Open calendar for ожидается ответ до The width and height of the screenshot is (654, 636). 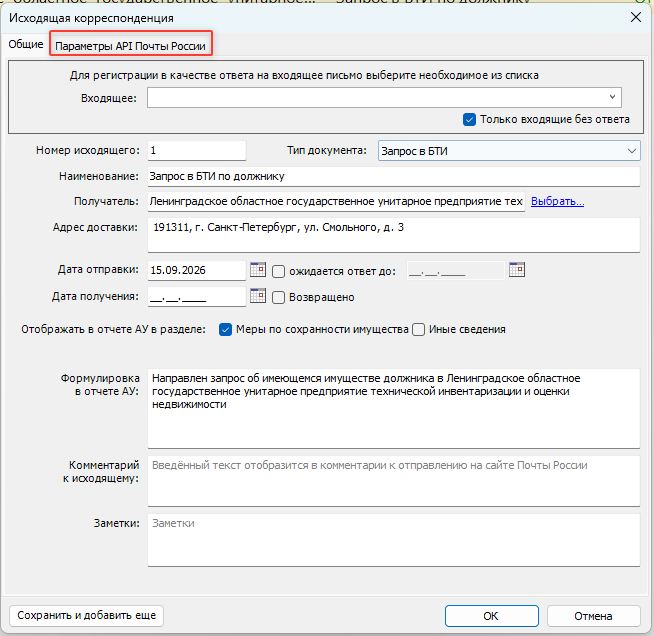click(517, 269)
